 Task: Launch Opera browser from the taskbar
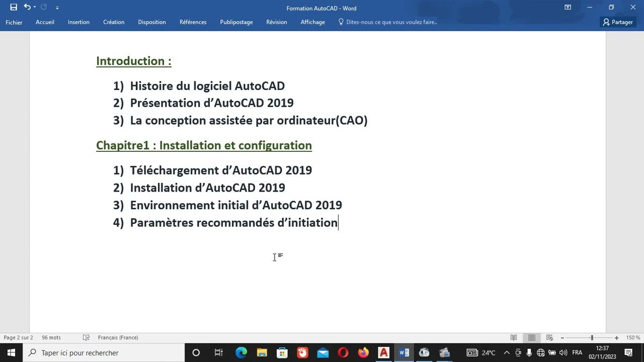click(343, 353)
